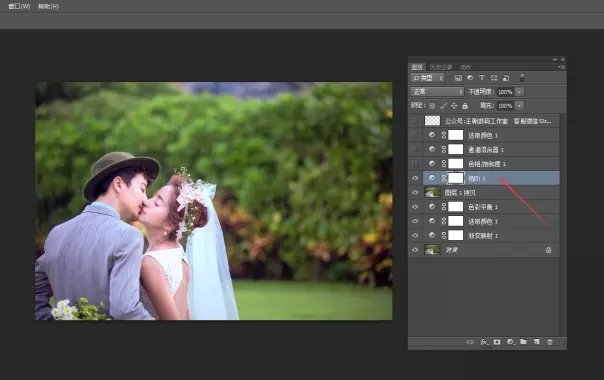Open the opacity slider arrow

pyautogui.click(x=519, y=92)
